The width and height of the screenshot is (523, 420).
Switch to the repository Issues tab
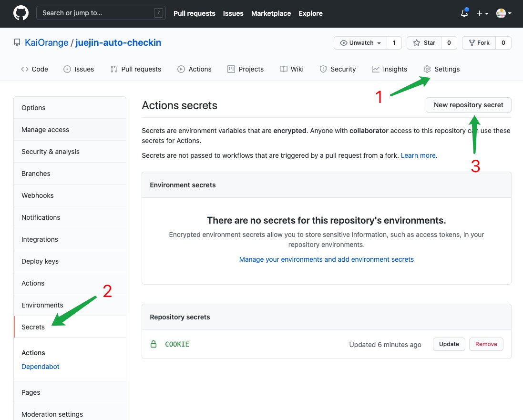pyautogui.click(x=79, y=69)
